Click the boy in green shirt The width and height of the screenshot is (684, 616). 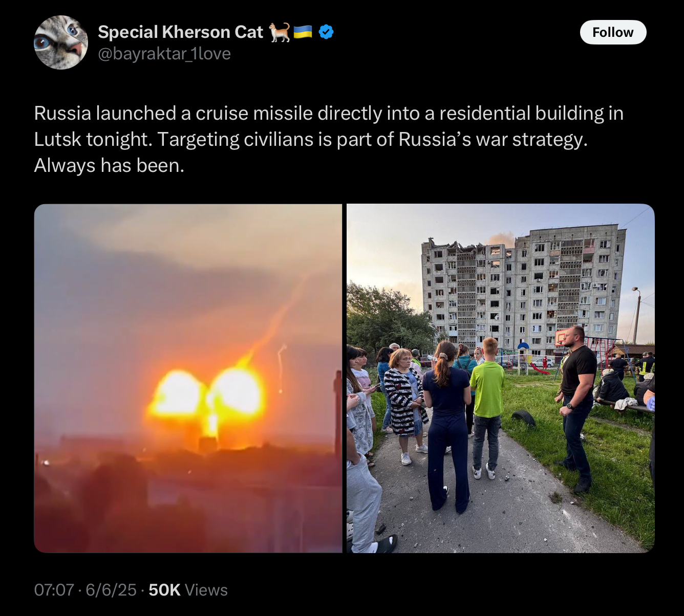(x=486, y=408)
